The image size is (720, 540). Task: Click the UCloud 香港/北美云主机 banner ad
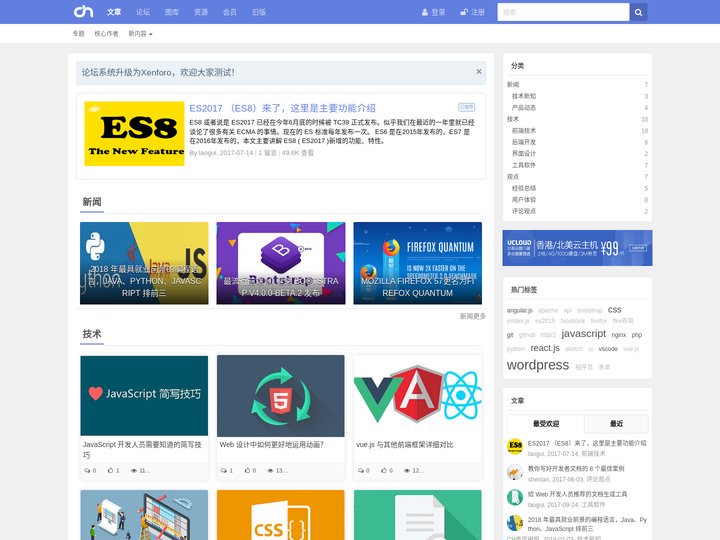[577, 248]
